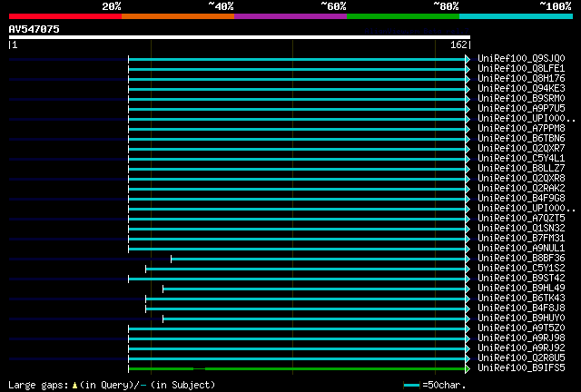Viewport: 581px width, 392px height.
Task: Select the UniRef100_A9T5Z0 label
Action: tap(521, 328)
